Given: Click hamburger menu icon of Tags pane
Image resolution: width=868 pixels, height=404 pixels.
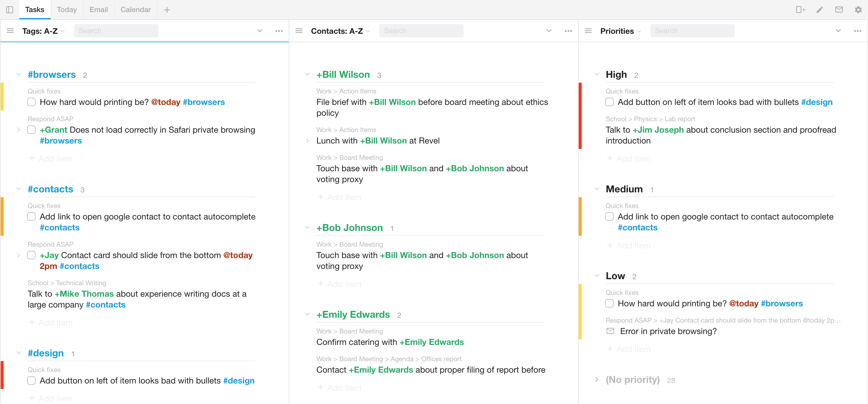Looking at the screenshot, I should tap(11, 31).
